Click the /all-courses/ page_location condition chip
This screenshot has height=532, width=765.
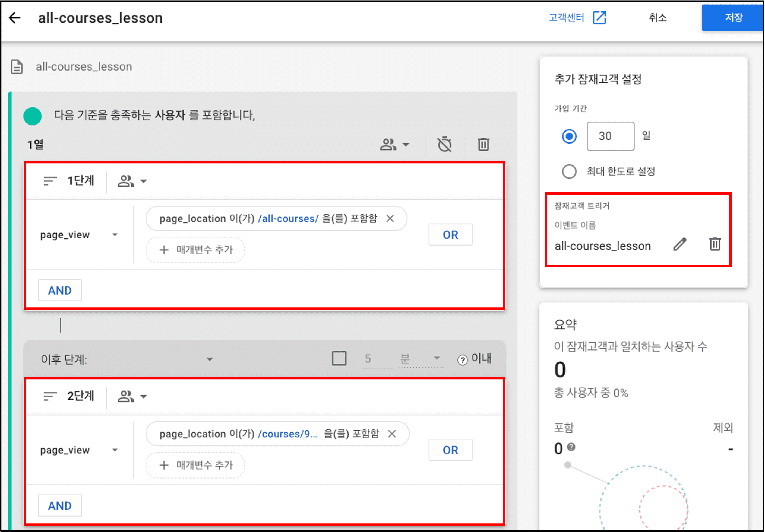click(x=276, y=218)
